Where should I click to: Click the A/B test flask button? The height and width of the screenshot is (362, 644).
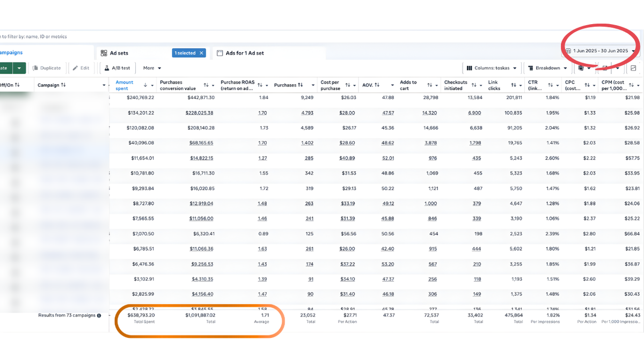pos(117,68)
